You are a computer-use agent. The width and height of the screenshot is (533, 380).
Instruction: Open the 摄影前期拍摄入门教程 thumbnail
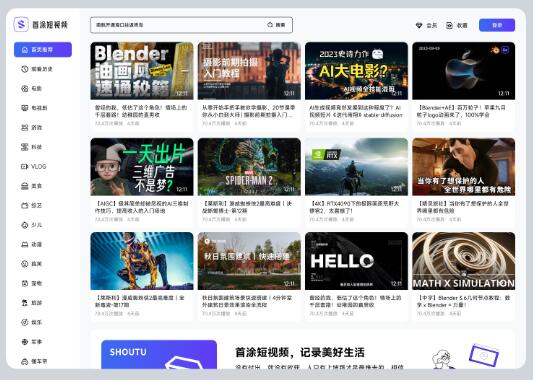[x=249, y=71]
